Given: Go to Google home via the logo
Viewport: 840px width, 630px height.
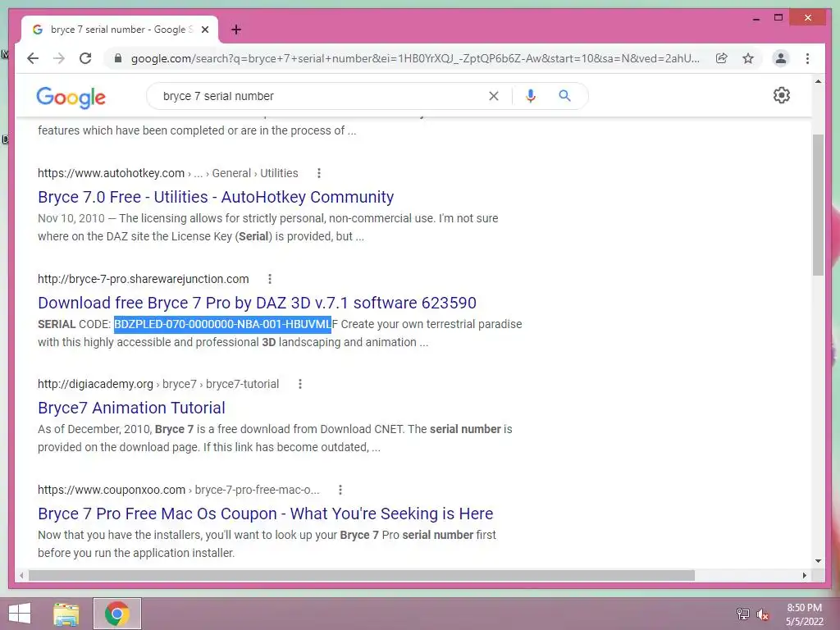Looking at the screenshot, I should (x=71, y=97).
